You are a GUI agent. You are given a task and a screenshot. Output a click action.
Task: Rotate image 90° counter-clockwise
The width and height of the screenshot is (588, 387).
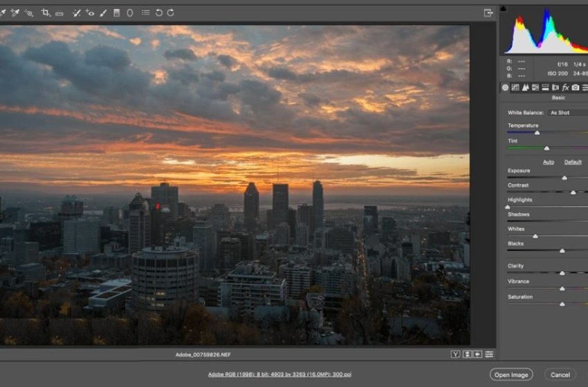point(159,12)
